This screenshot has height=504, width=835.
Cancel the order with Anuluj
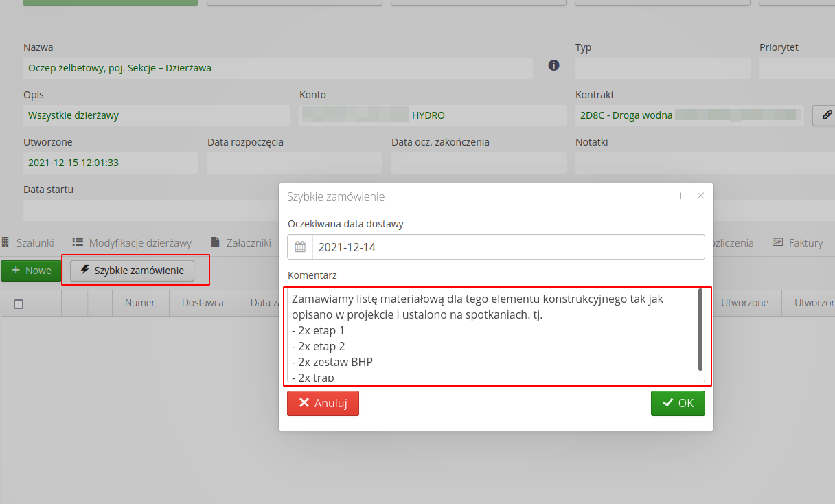pos(323,403)
